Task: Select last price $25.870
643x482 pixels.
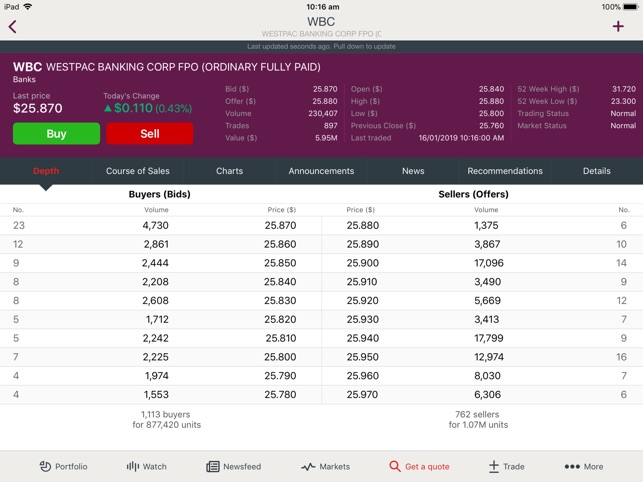Action: coord(38,108)
